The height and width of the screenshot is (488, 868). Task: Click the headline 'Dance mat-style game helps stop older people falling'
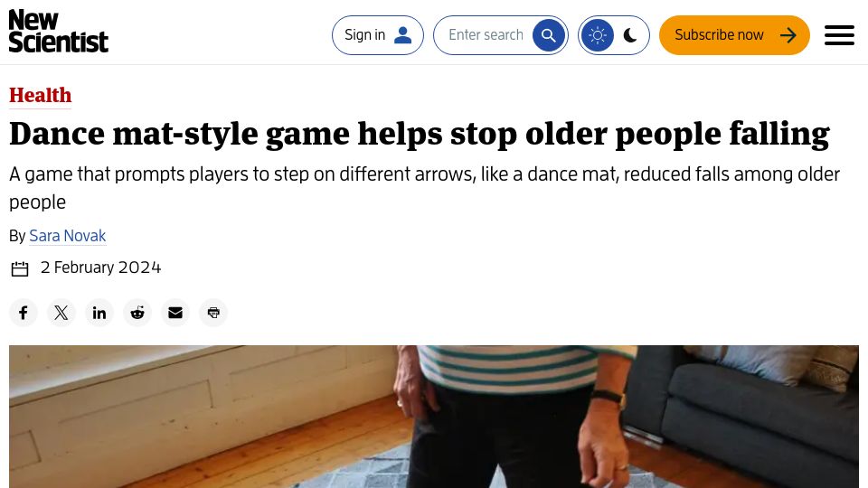[420, 135]
